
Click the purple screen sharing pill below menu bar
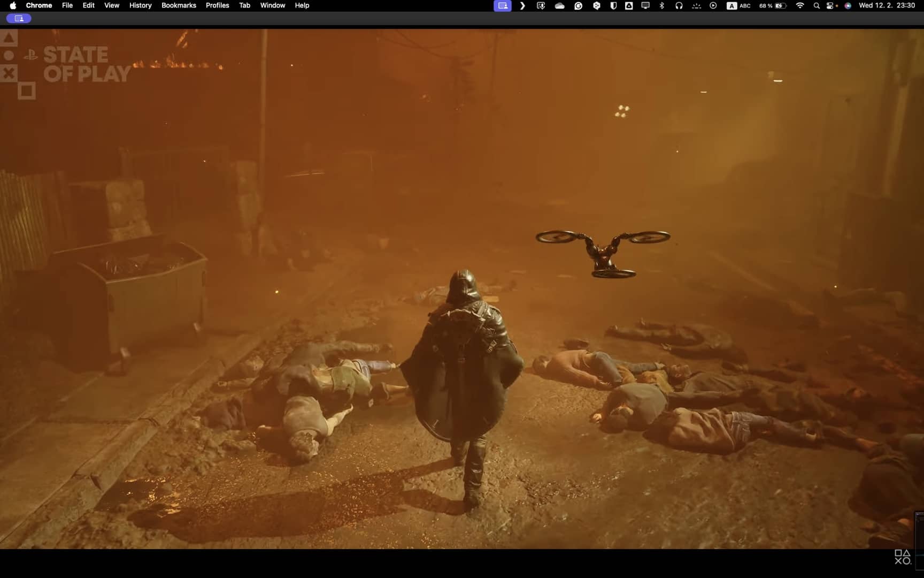tap(19, 18)
